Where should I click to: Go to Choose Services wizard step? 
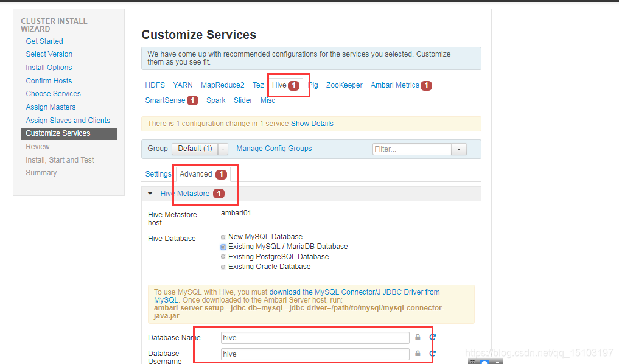coord(53,94)
